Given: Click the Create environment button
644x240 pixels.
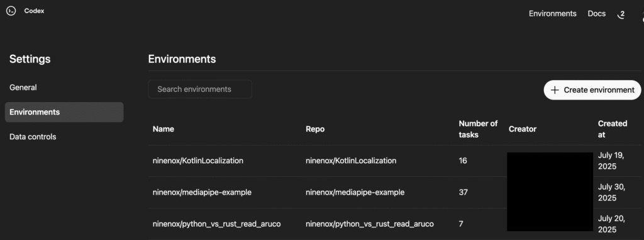Looking at the screenshot, I should tap(592, 89).
